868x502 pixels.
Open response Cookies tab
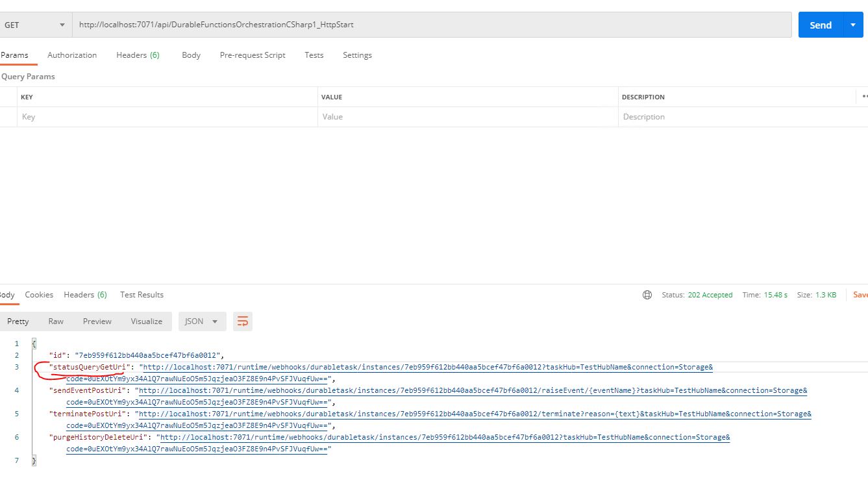click(39, 295)
